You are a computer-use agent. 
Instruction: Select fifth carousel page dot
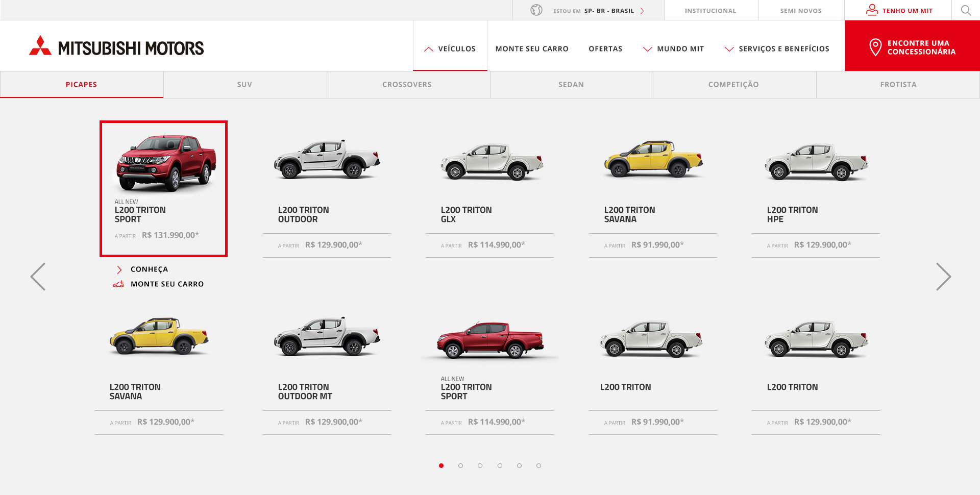(x=519, y=465)
